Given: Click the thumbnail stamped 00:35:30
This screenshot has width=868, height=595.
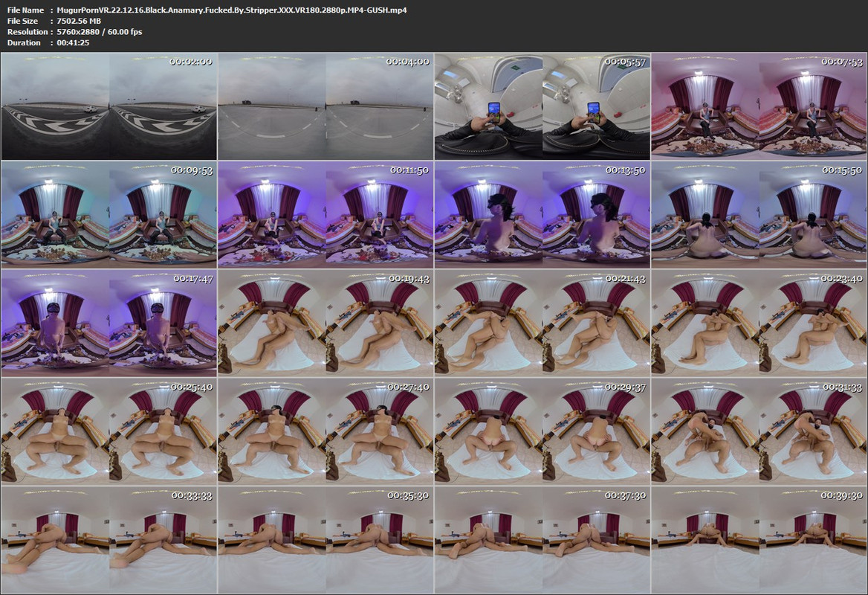Looking at the screenshot, I should click(x=325, y=541).
